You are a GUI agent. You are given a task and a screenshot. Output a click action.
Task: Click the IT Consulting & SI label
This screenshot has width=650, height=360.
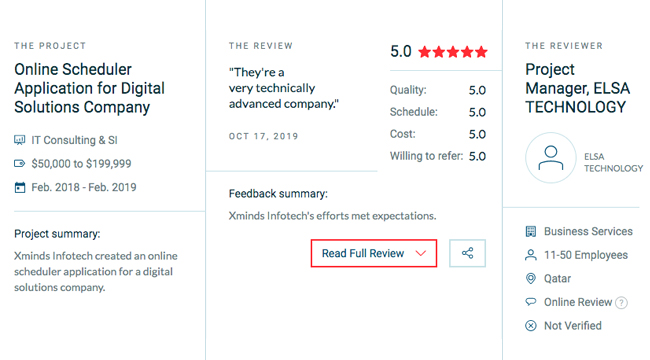coord(75,140)
